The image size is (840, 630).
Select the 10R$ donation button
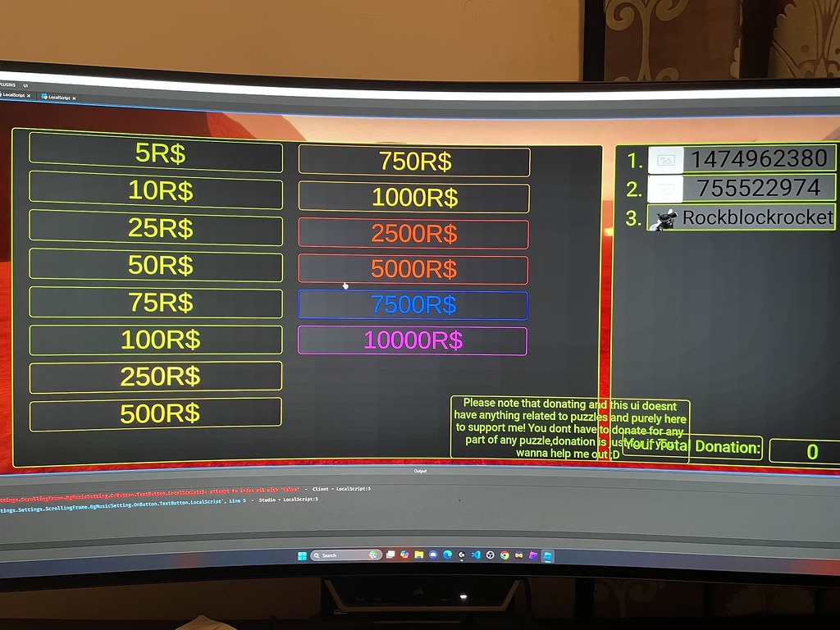(x=156, y=190)
